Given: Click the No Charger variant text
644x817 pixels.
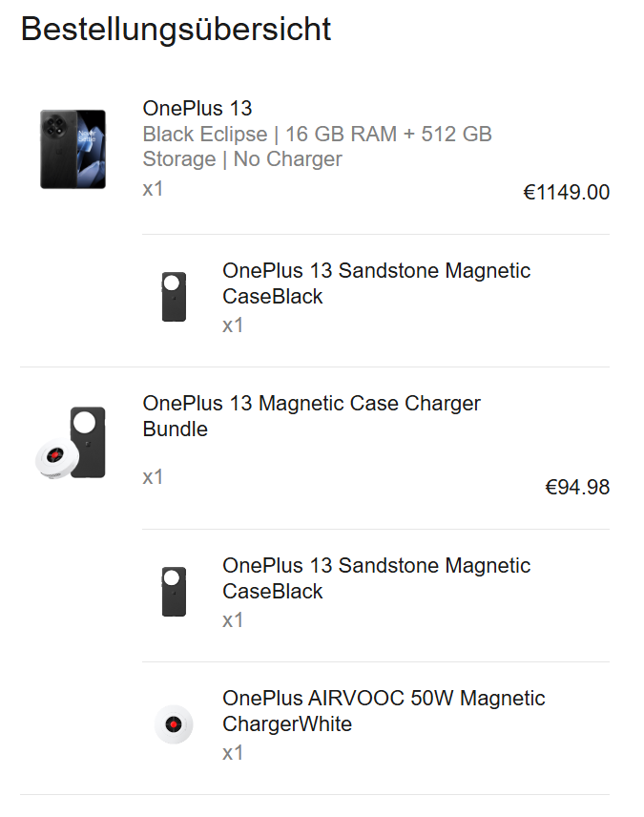Looking at the screenshot, I should click(287, 158).
